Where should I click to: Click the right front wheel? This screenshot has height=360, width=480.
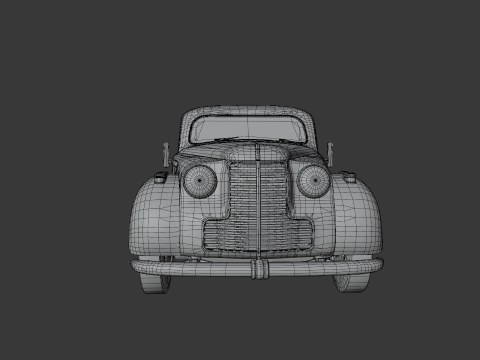pyautogui.click(x=351, y=283)
